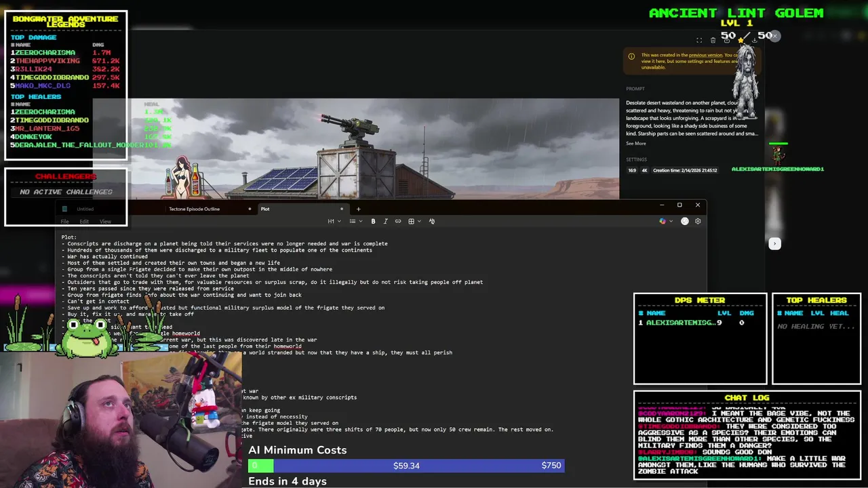
Task: Follow the 'previous version' link
Action: [x=705, y=55]
